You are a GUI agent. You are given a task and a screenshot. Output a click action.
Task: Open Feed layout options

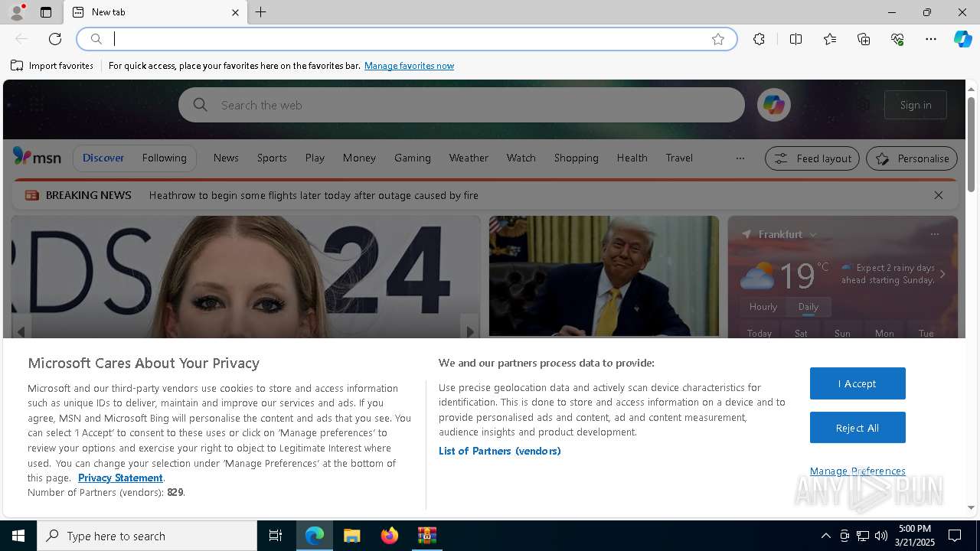coord(812,158)
